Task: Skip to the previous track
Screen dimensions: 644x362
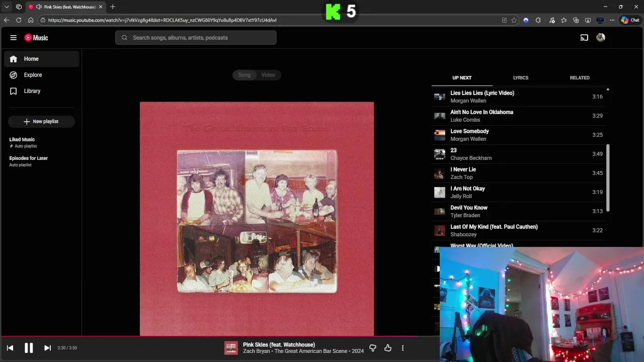Action: click(10, 348)
